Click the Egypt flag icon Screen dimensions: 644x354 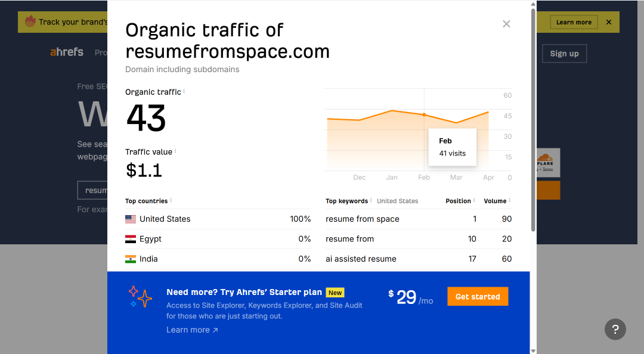click(131, 239)
